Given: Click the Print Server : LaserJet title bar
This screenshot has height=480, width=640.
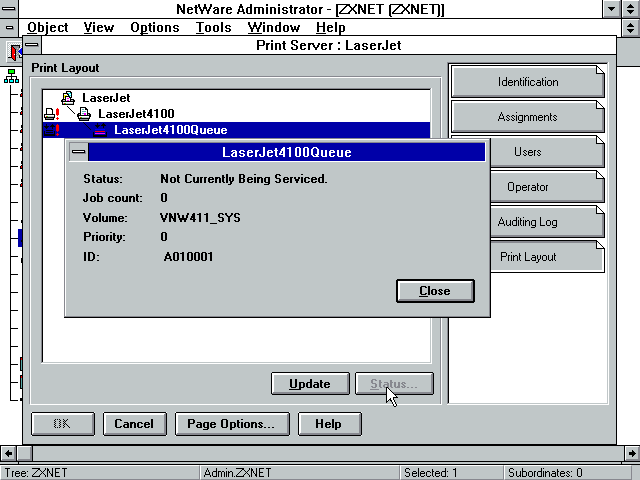Looking at the screenshot, I should (329, 45).
